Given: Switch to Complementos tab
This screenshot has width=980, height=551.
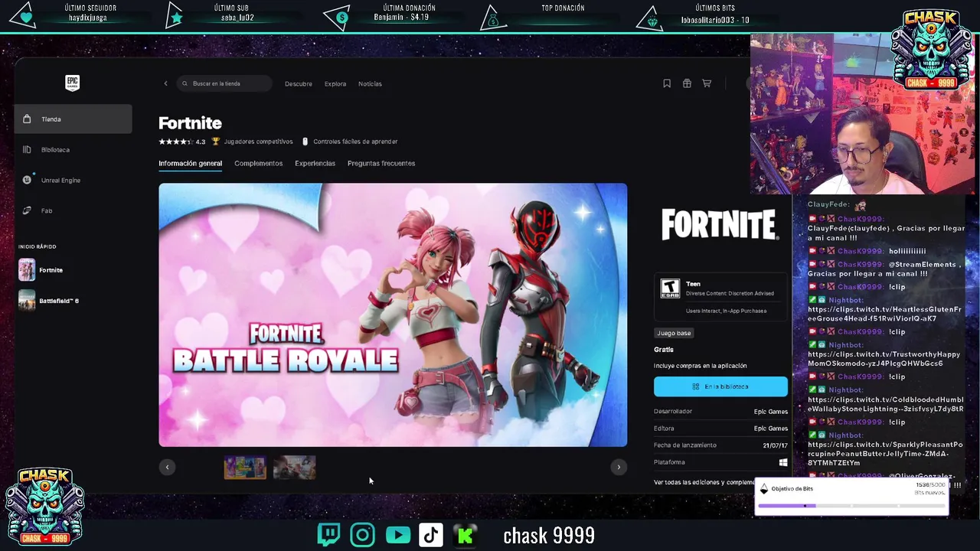Looking at the screenshot, I should coord(258,163).
